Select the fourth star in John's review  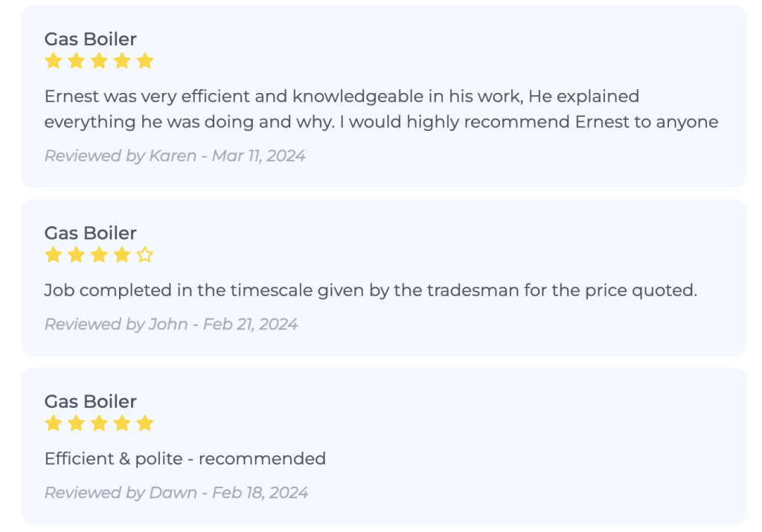coord(122,255)
